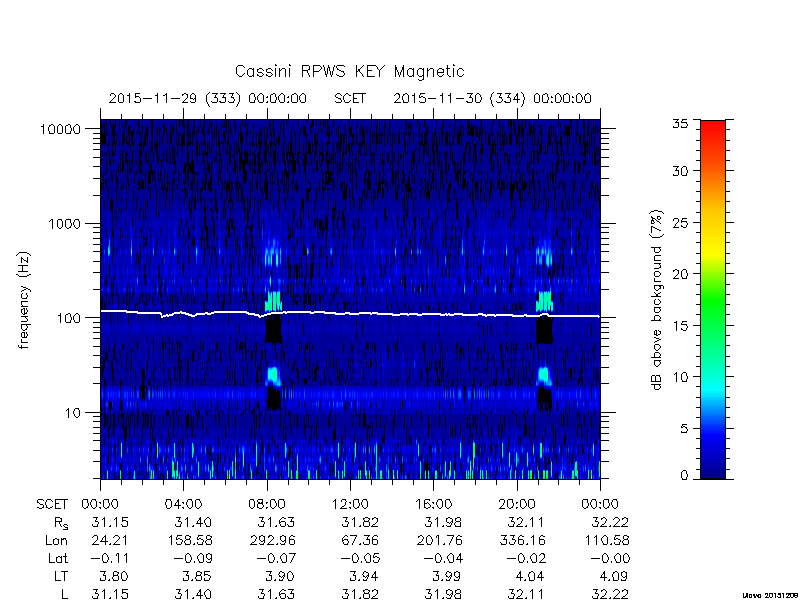This screenshot has width=800, height=600.
Task: Click the colorbar 0 dB tick label
Action: click(x=684, y=476)
